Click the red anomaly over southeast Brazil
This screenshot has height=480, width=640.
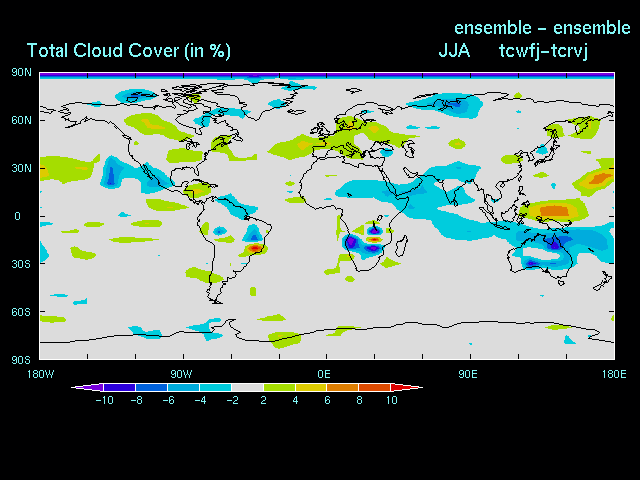(x=255, y=248)
